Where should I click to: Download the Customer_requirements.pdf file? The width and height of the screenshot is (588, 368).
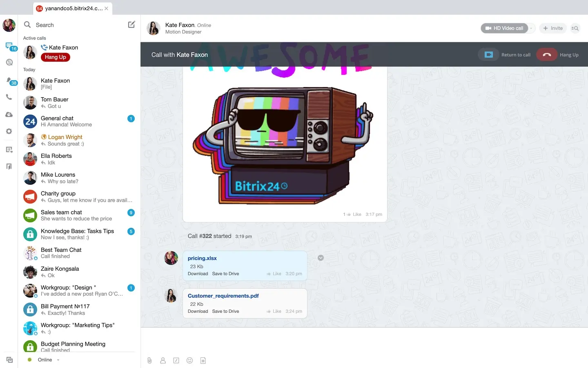point(198,312)
